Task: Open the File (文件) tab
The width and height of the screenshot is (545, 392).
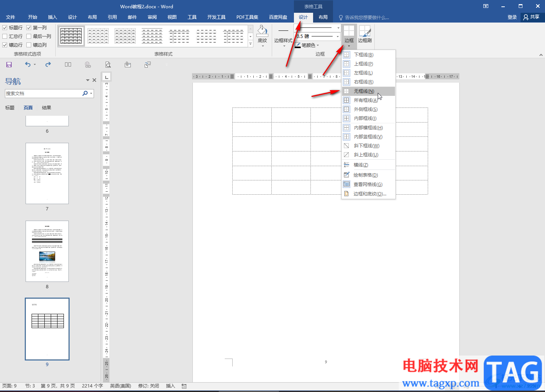Action: [x=11, y=17]
